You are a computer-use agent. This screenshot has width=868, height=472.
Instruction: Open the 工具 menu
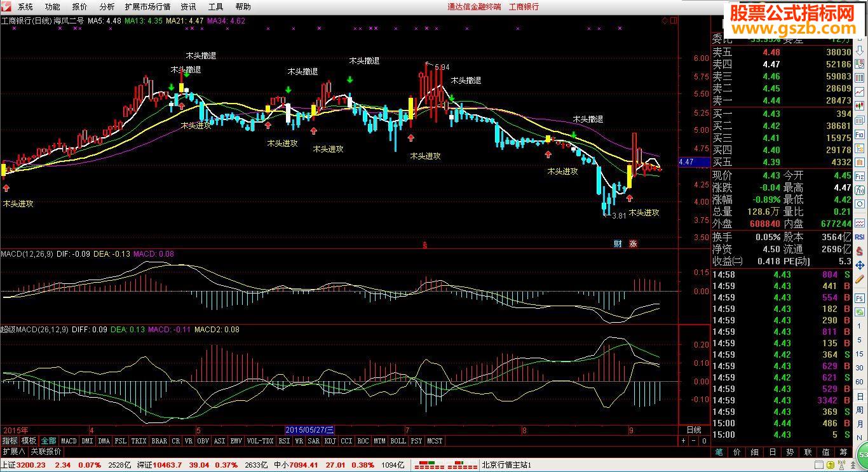(216, 6)
